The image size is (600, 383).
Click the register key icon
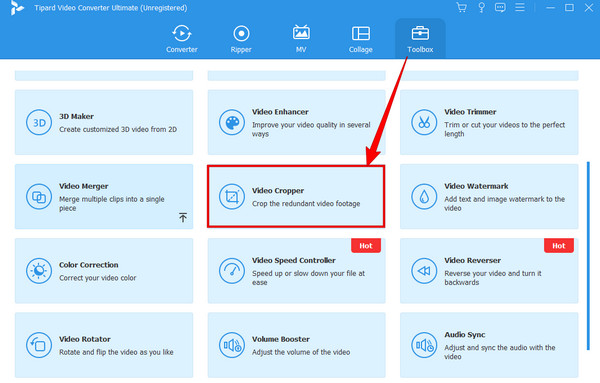point(481,7)
